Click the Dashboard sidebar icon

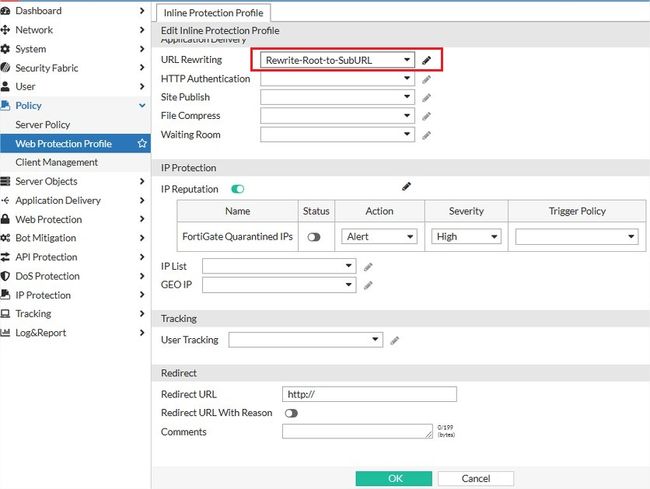[x=5, y=11]
